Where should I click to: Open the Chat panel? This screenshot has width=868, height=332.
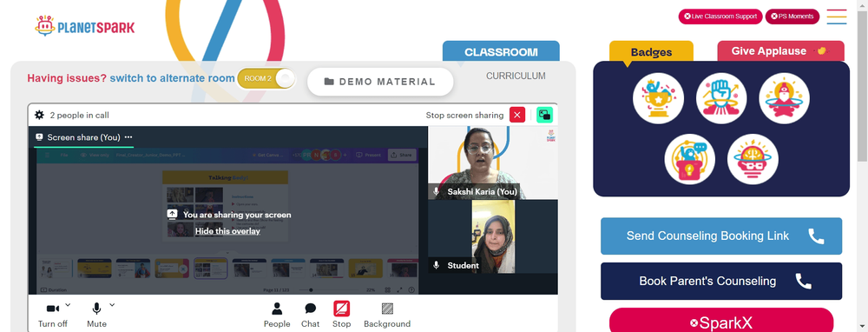tap(311, 315)
